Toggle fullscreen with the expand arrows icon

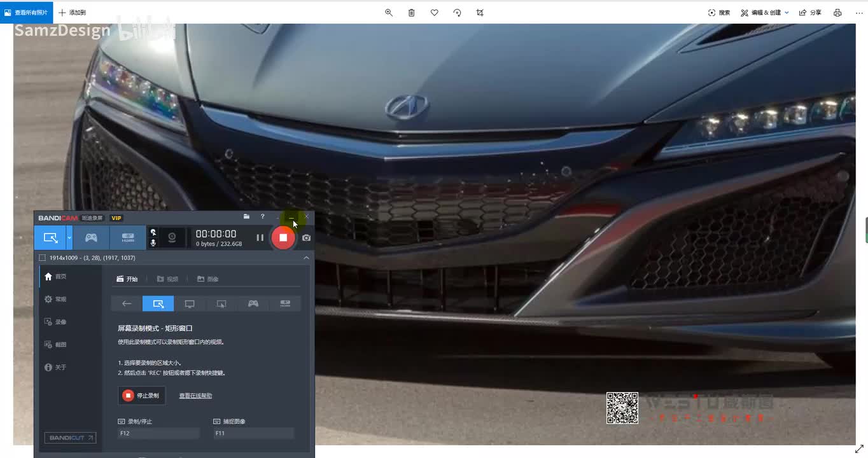(x=859, y=449)
